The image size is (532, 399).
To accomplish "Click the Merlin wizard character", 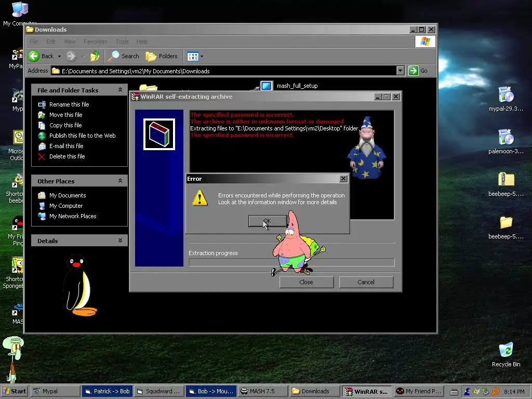I will point(366,148).
